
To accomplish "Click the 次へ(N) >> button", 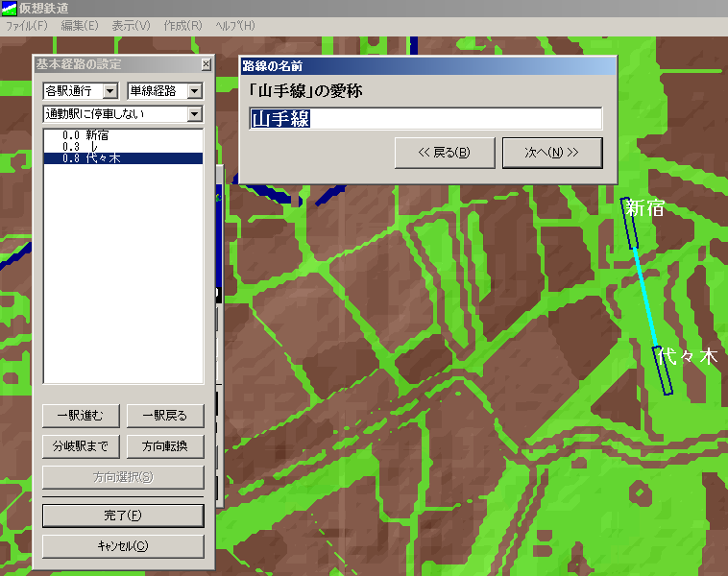I will click(552, 153).
